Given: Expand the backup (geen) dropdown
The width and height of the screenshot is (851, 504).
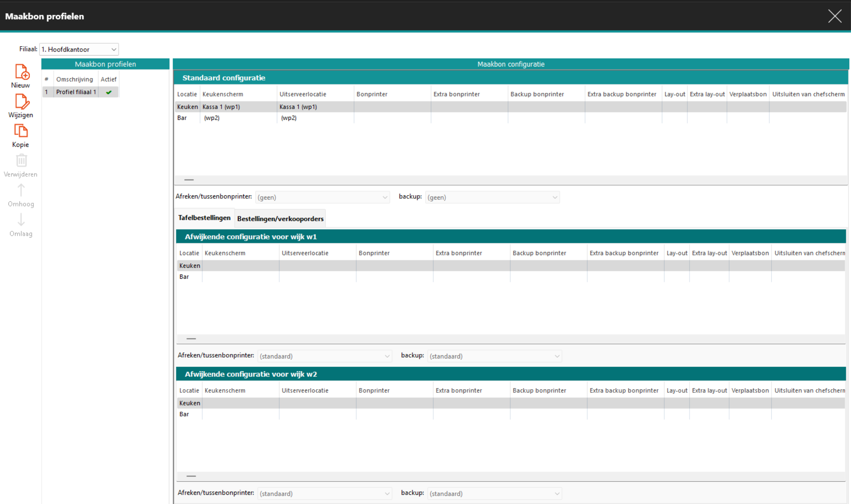Looking at the screenshot, I should click(492, 197).
